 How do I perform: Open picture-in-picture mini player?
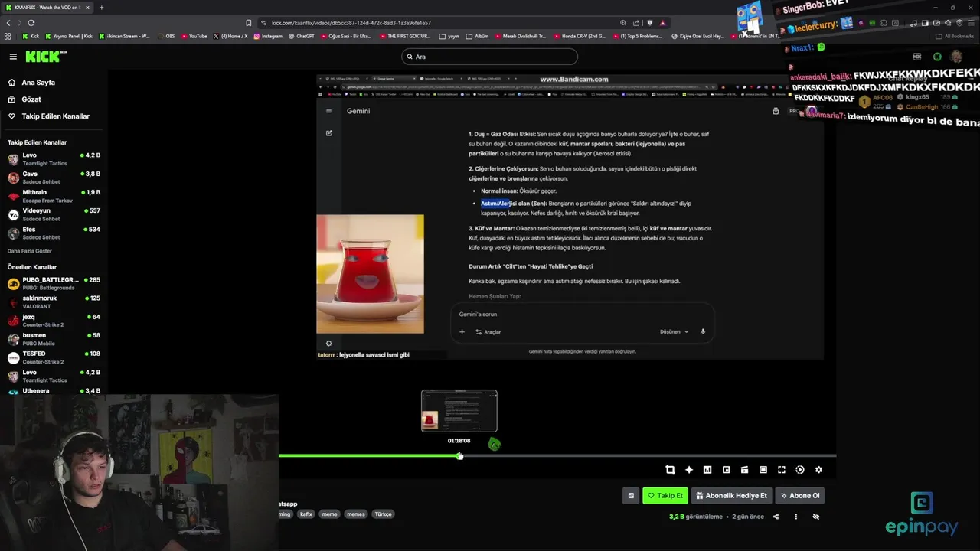(x=726, y=470)
